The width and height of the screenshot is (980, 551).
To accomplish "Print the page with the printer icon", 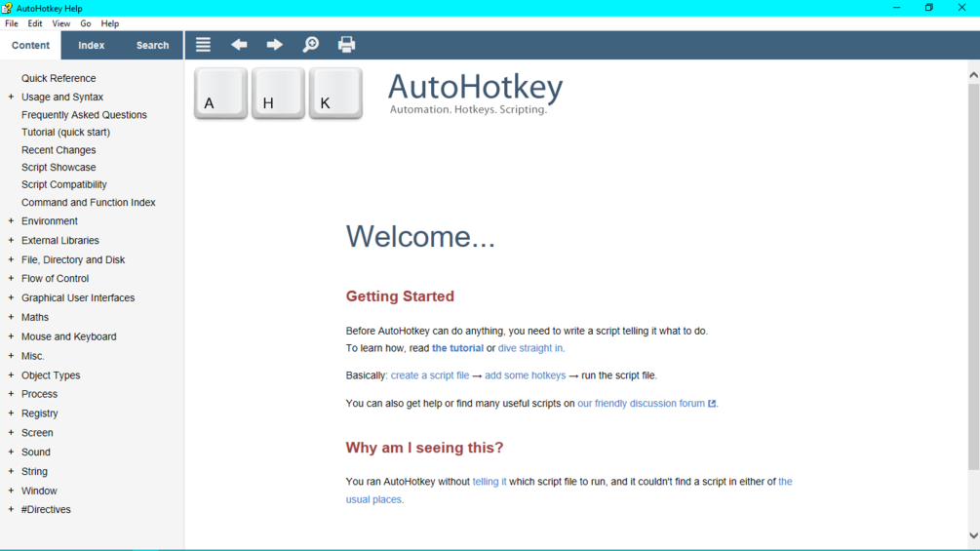I will tap(346, 45).
